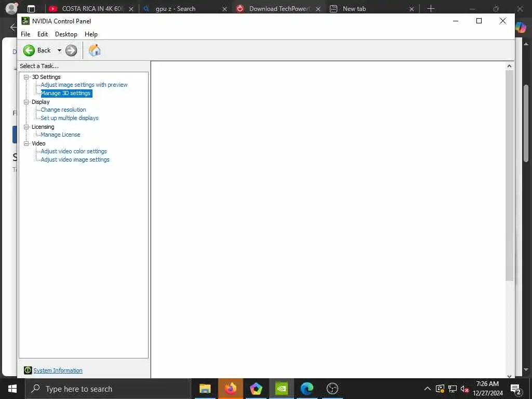Click the right pane vertical scrollbar thumb
Viewport: 532px width, 399px height.
click(509, 176)
